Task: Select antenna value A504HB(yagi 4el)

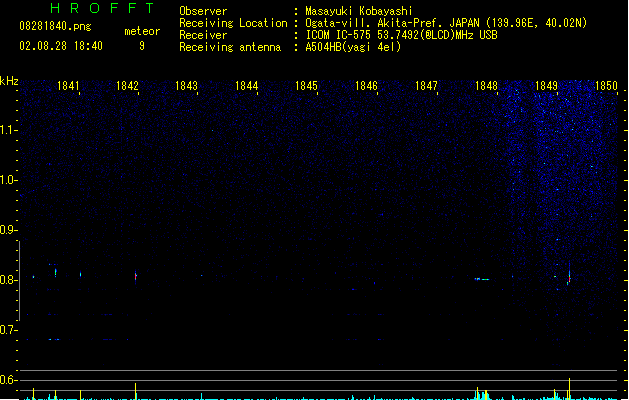Action: [353, 47]
